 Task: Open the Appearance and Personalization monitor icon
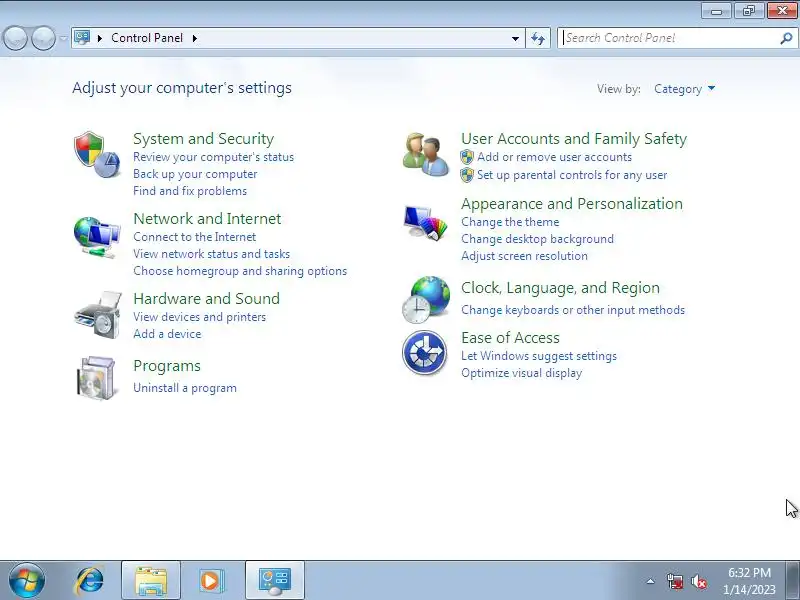click(x=426, y=222)
